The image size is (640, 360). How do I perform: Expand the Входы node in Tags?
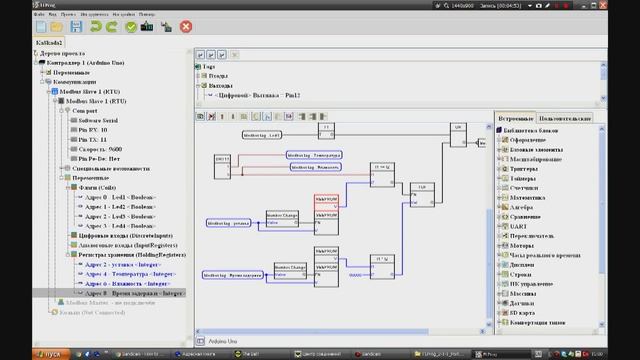[198, 76]
